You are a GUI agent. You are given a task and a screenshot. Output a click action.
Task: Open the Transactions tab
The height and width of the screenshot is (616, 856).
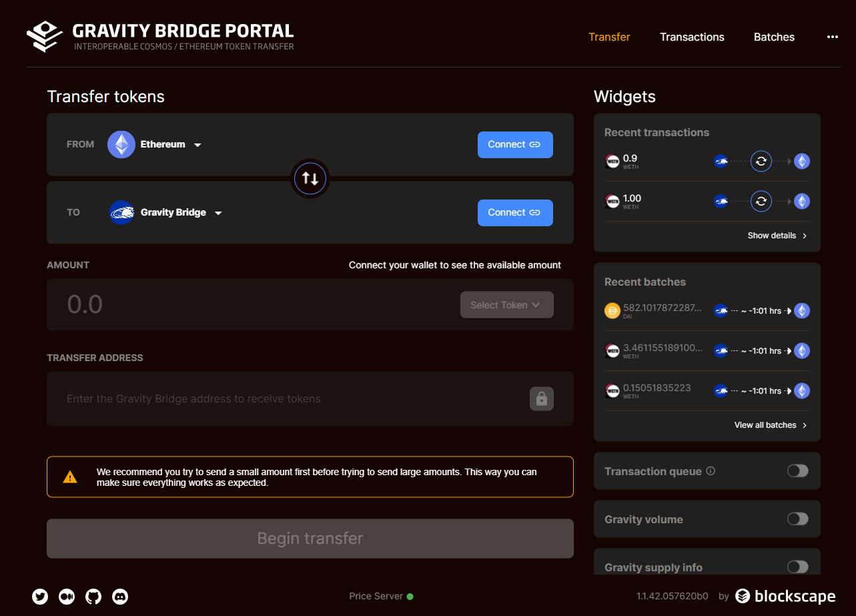tap(692, 37)
